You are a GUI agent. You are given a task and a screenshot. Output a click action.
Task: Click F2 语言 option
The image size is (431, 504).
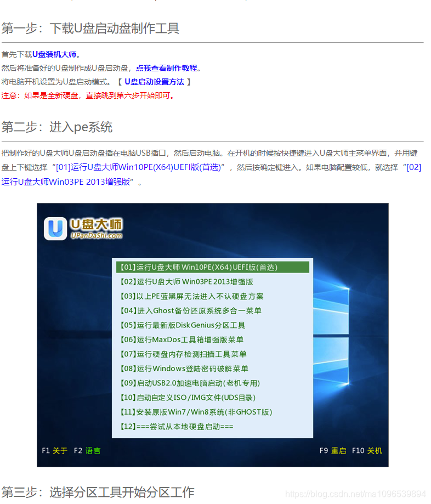tap(87, 451)
